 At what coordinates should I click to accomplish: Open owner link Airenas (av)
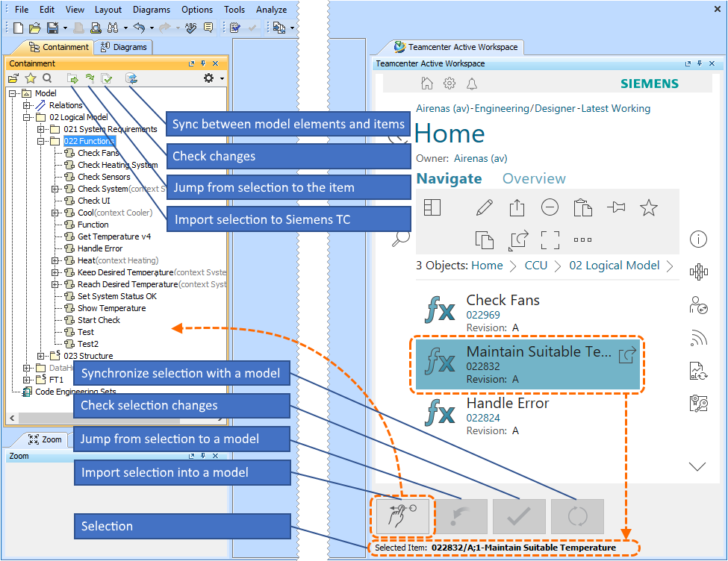click(481, 158)
